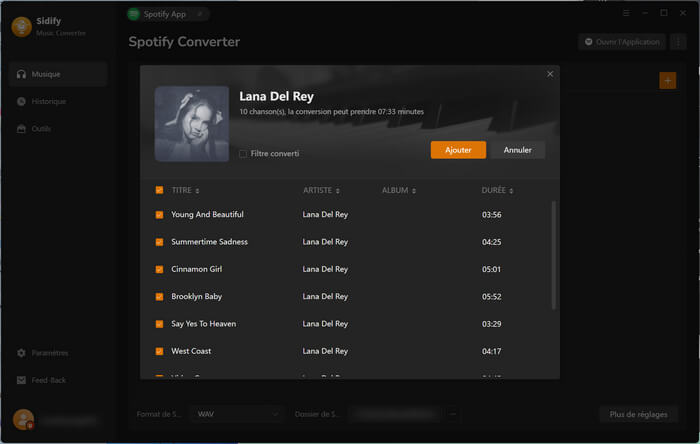The image size is (700, 444).
Task: Click the Cinnamon Girl title
Action: 196,269
